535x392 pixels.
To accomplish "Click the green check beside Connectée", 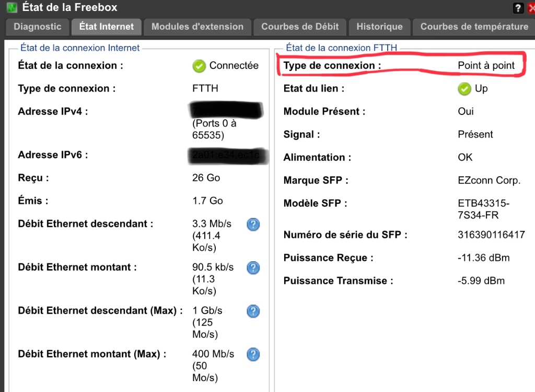I will coord(199,66).
